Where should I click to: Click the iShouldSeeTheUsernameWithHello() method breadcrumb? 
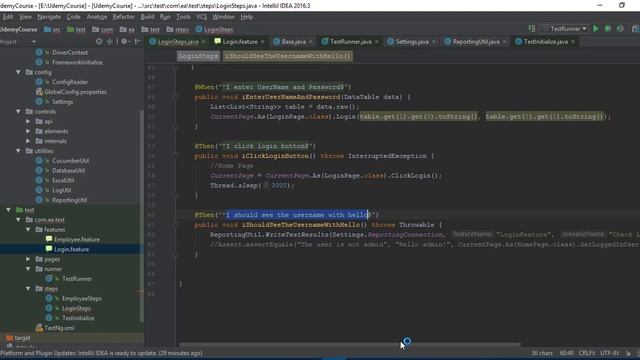pyautogui.click(x=288, y=56)
